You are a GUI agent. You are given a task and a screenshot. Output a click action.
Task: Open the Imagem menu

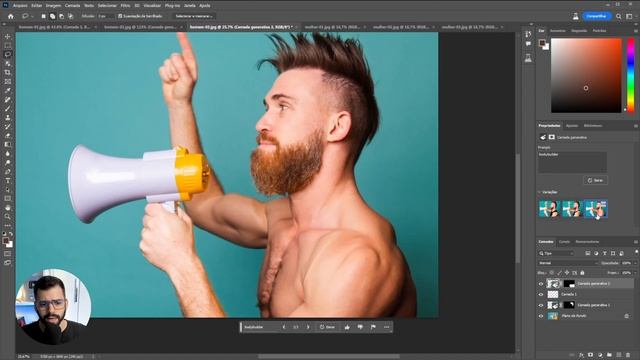pyautogui.click(x=53, y=6)
